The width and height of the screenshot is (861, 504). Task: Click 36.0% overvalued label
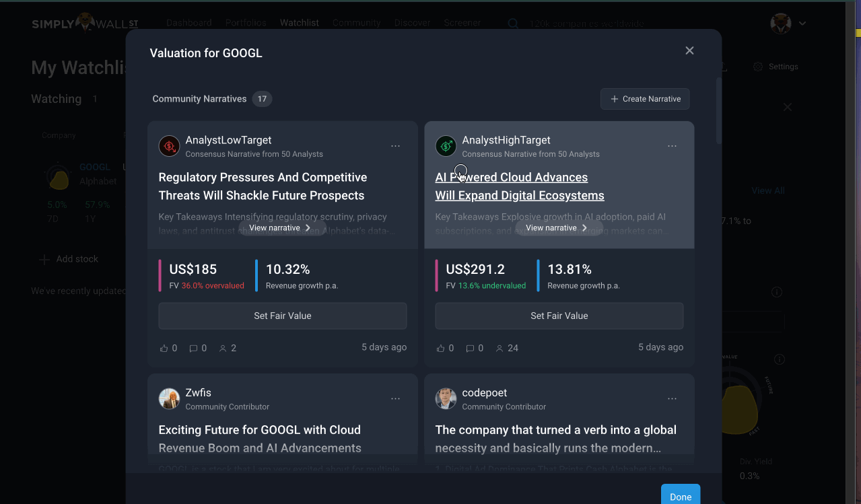[213, 285]
